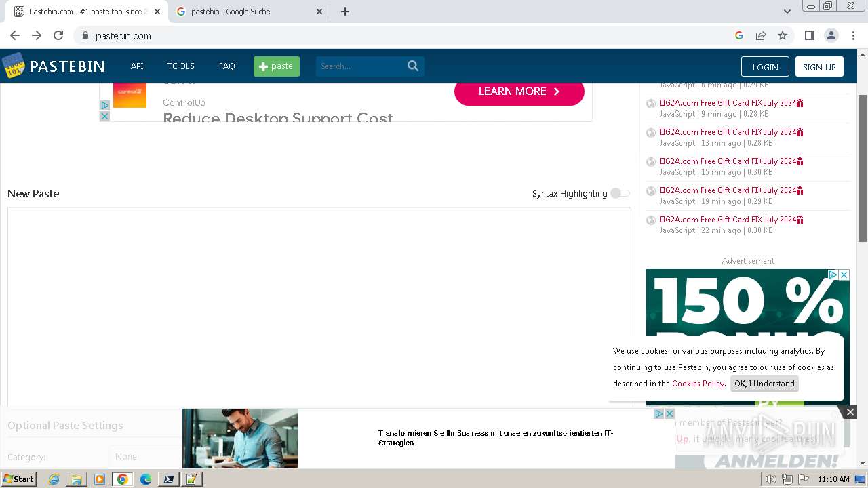Screen dimensions: 868x488
Task: Open the Category dropdown
Action: (x=146, y=457)
